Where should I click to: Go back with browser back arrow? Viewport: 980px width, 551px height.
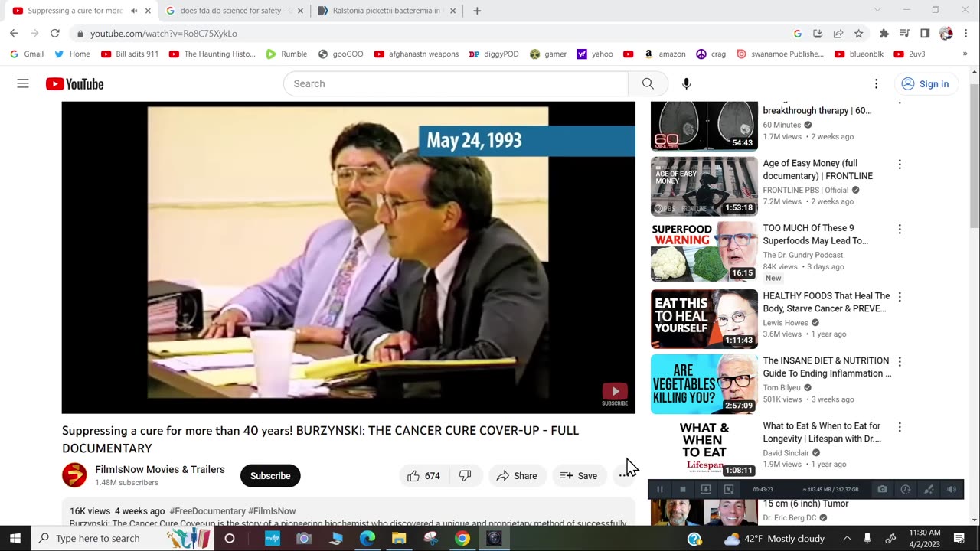tap(14, 33)
